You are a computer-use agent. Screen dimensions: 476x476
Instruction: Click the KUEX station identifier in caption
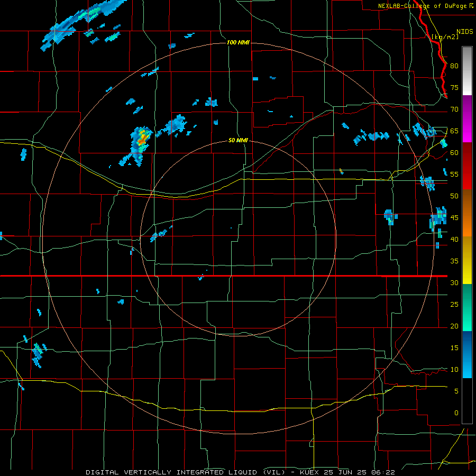[309, 472]
